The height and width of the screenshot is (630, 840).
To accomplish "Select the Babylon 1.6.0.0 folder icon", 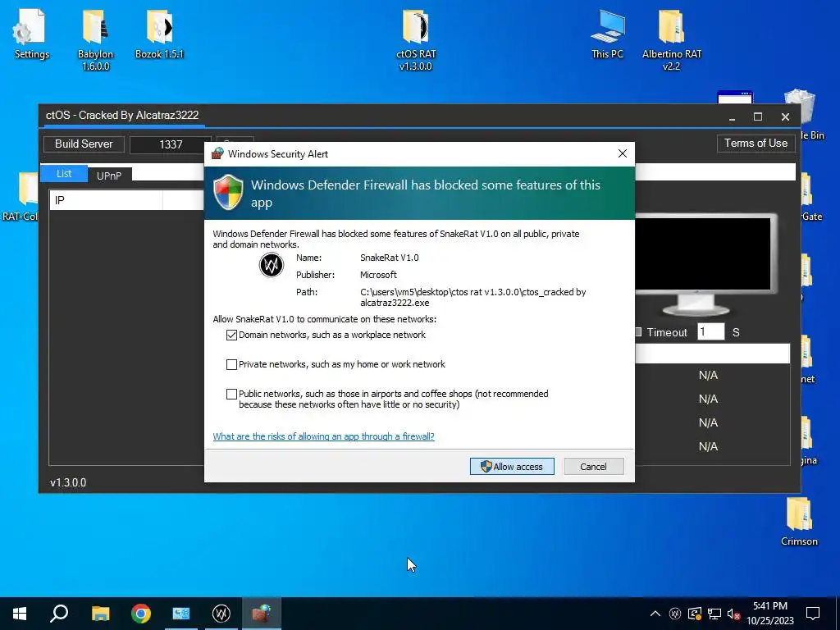I will (95, 40).
